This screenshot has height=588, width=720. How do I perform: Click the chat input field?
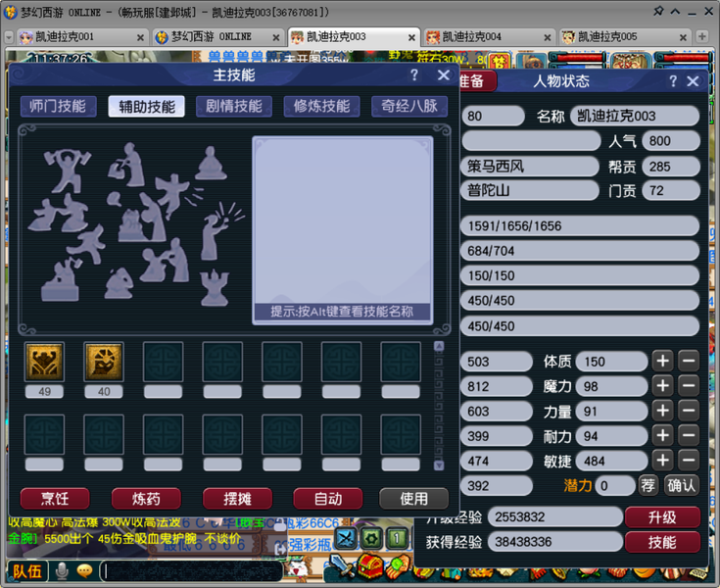191,571
